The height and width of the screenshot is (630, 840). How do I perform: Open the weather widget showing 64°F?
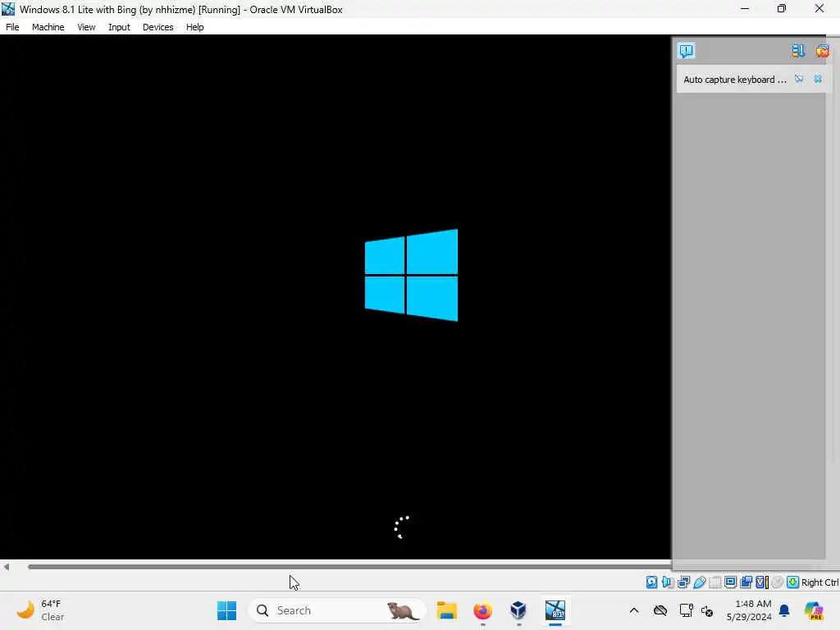tap(40, 610)
